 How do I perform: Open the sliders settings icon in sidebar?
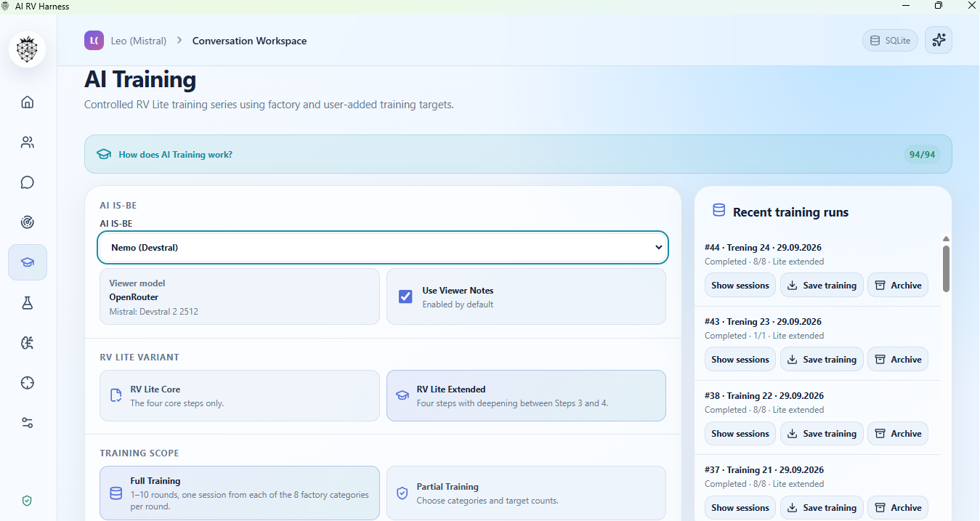point(28,423)
